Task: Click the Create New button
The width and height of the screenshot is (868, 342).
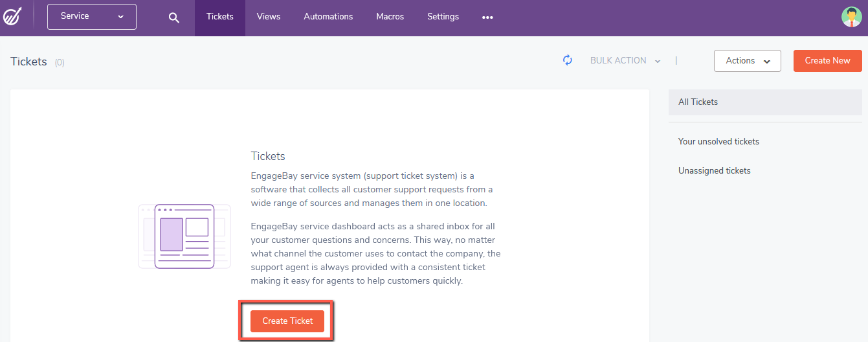Action: pyautogui.click(x=827, y=61)
